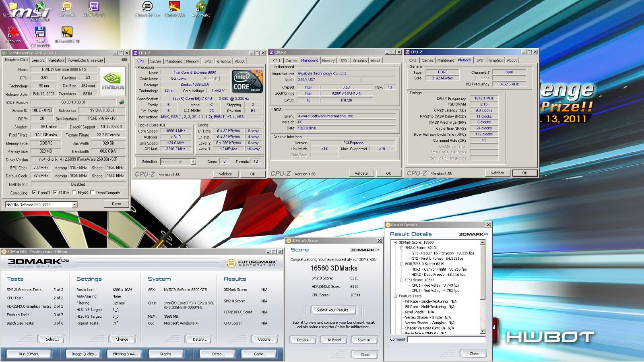This screenshot has width=644, height=362.
Task: Click the GPU-Z title bar icon
Action: tap(4, 53)
